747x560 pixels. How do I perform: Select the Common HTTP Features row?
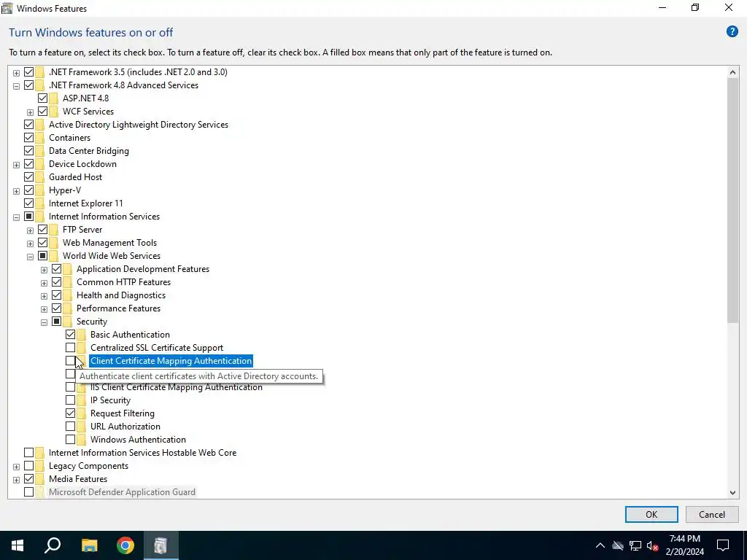pyautogui.click(x=123, y=282)
